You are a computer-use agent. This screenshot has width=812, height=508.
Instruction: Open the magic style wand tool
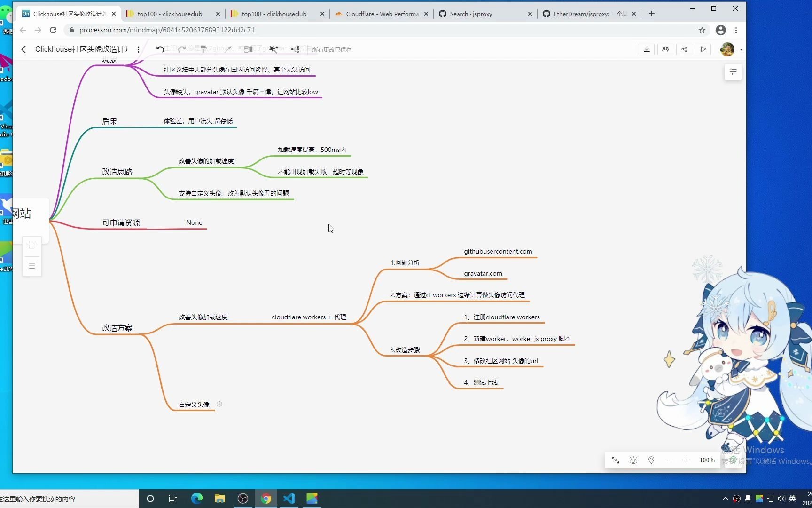click(273, 49)
